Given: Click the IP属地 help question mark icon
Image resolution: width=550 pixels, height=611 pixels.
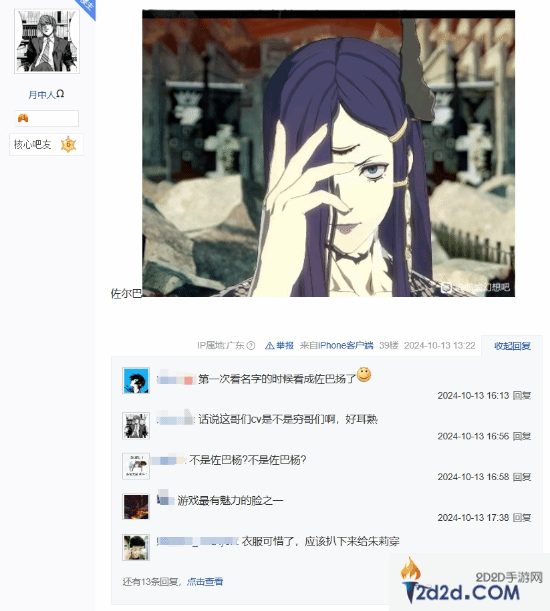Looking at the screenshot, I should [x=251, y=346].
